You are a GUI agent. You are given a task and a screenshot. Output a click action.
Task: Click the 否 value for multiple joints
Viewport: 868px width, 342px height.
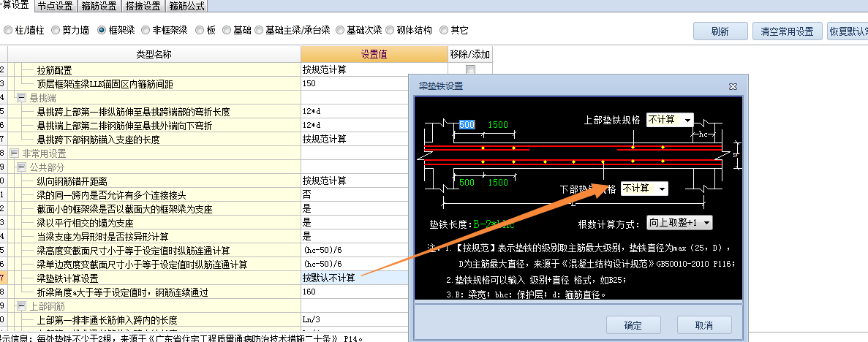point(306,195)
